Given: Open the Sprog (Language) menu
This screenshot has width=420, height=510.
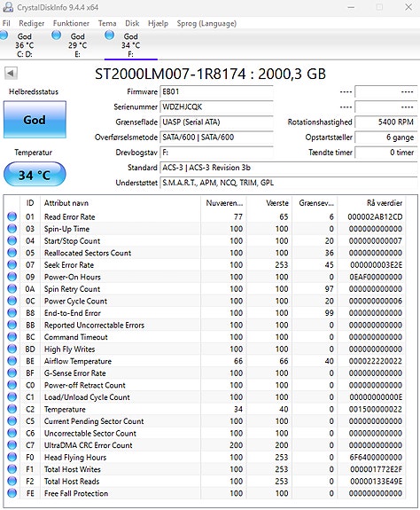Looking at the screenshot, I should [x=206, y=23].
